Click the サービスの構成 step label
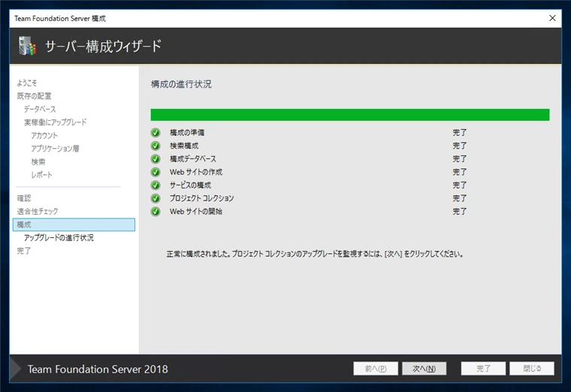Image resolution: width=571 pixels, height=392 pixels. (190, 185)
